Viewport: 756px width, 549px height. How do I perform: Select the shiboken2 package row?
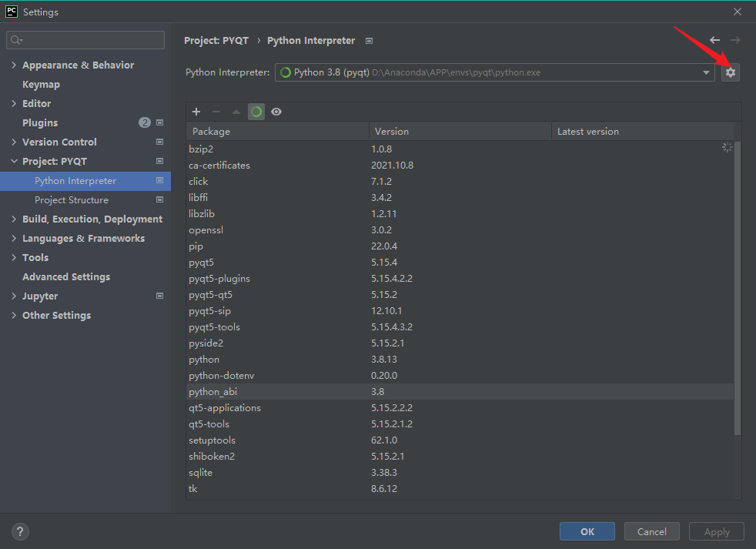(460, 457)
